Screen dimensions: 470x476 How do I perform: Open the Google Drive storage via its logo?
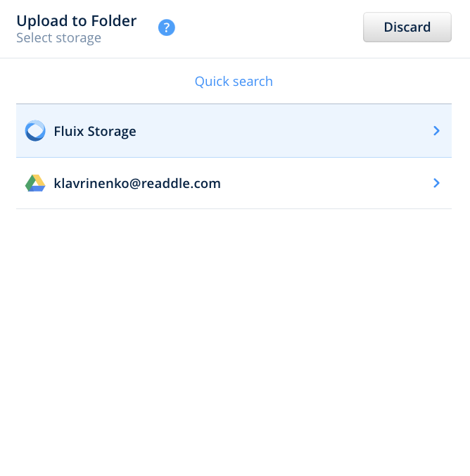tap(35, 184)
